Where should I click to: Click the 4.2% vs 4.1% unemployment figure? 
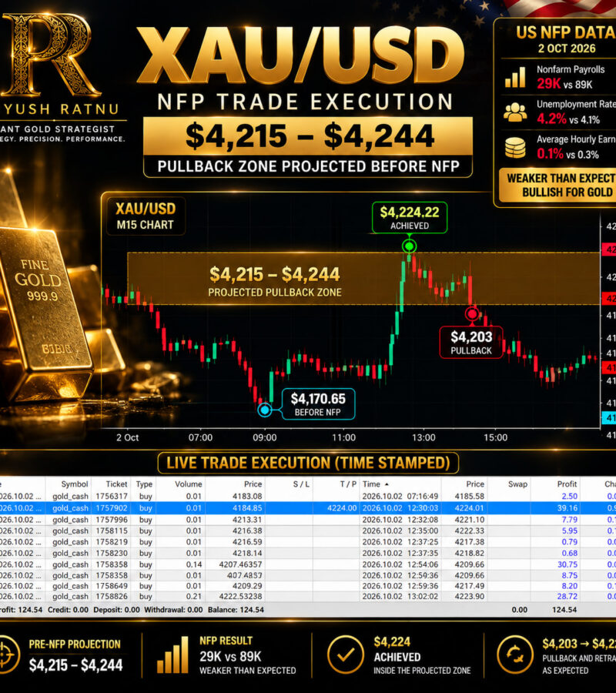point(567,119)
